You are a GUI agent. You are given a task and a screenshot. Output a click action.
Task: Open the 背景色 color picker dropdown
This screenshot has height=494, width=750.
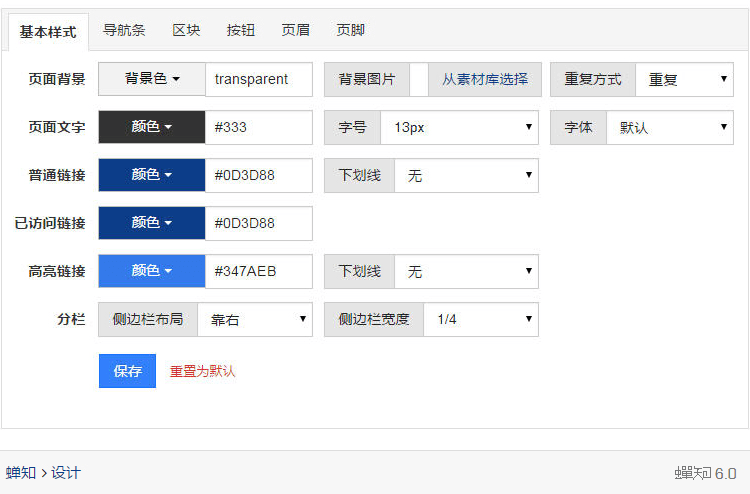coord(152,79)
